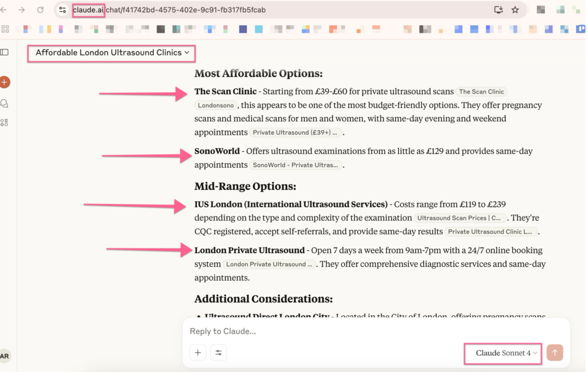This screenshot has height=372, width=588.
Task: Send the message with the arrow button
Action: point(555,352)
